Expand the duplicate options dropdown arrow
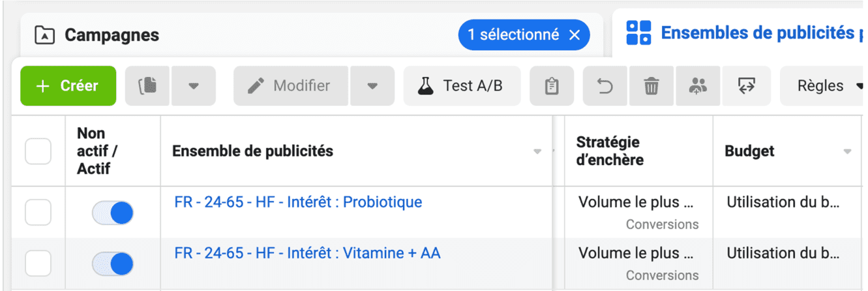Image resolution: width=868 pixels, height=291 pixels. 193,85
